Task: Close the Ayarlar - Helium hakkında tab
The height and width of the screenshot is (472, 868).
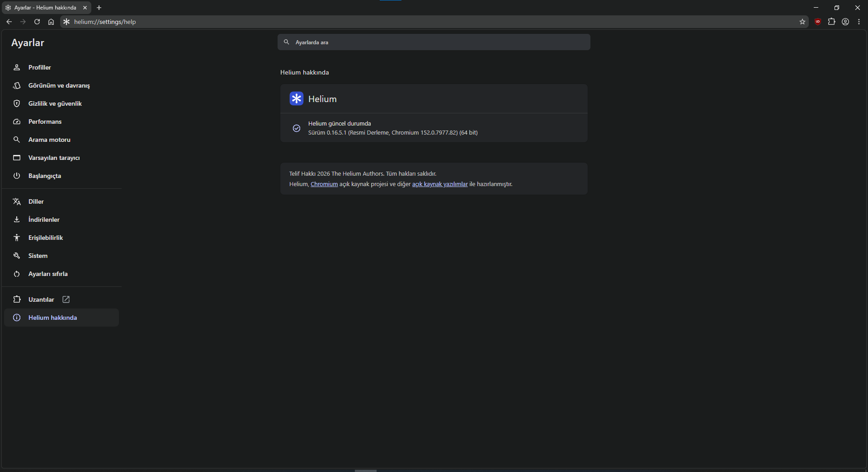Action: point(85,8)
